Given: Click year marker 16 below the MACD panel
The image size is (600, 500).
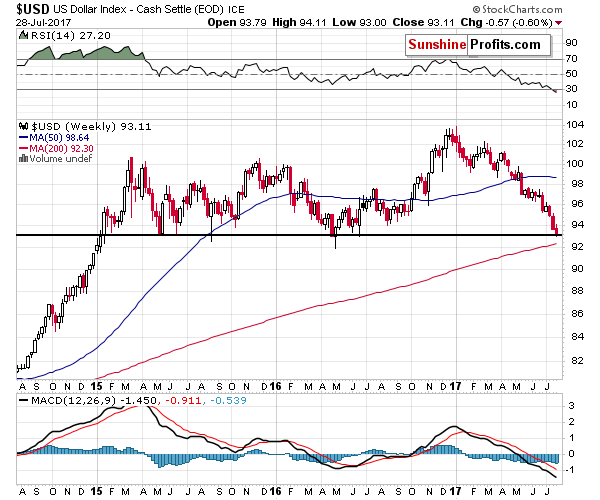Looking at the screenshot, I should point(275,491).
